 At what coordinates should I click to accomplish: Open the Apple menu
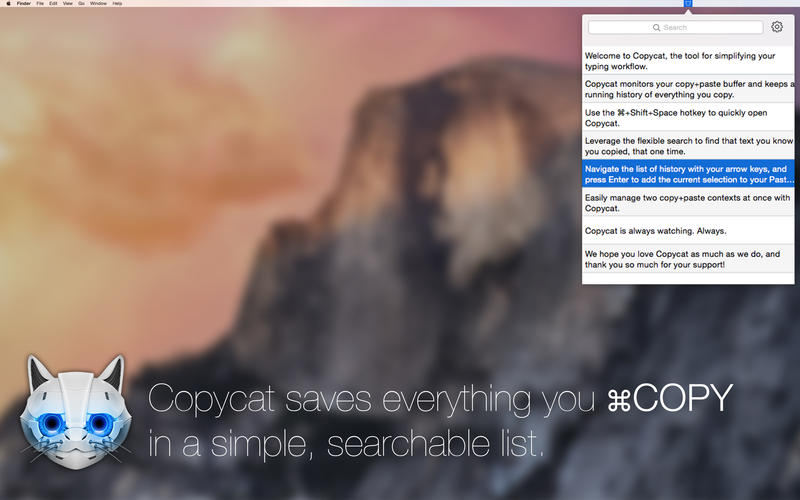(8, 3)
